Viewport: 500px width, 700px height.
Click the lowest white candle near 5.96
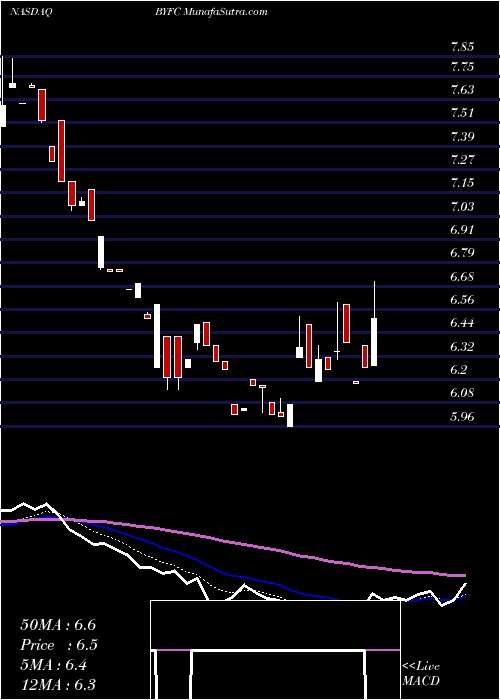point(290,415)
